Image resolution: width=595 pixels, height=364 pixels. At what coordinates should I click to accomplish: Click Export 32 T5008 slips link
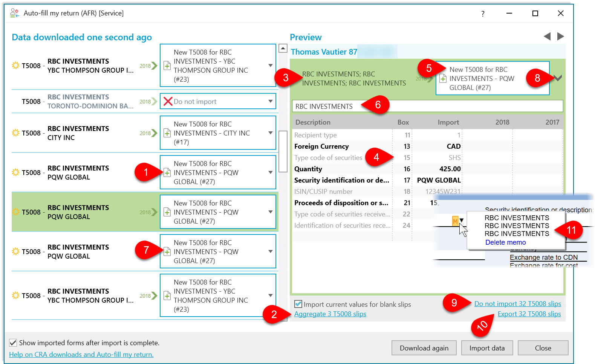tap(529, 314)
